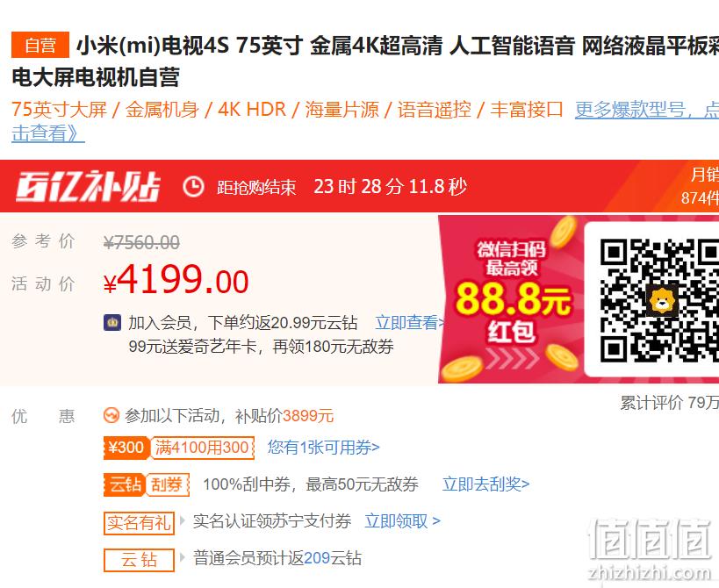Click the 云钻 刮券 tag

pos(147,484)
